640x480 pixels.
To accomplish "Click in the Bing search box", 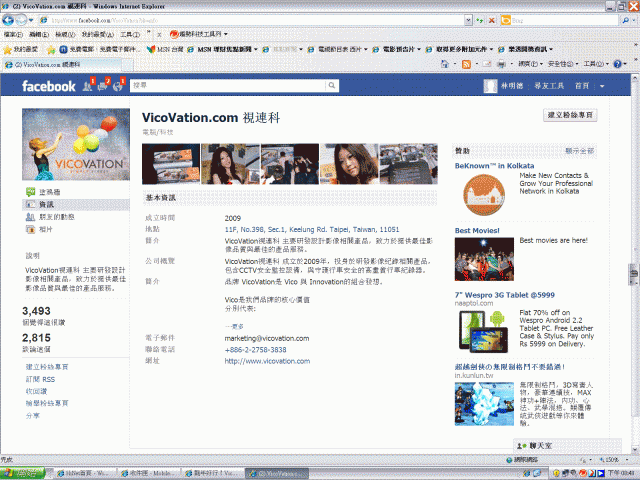I will click(564, 20).
